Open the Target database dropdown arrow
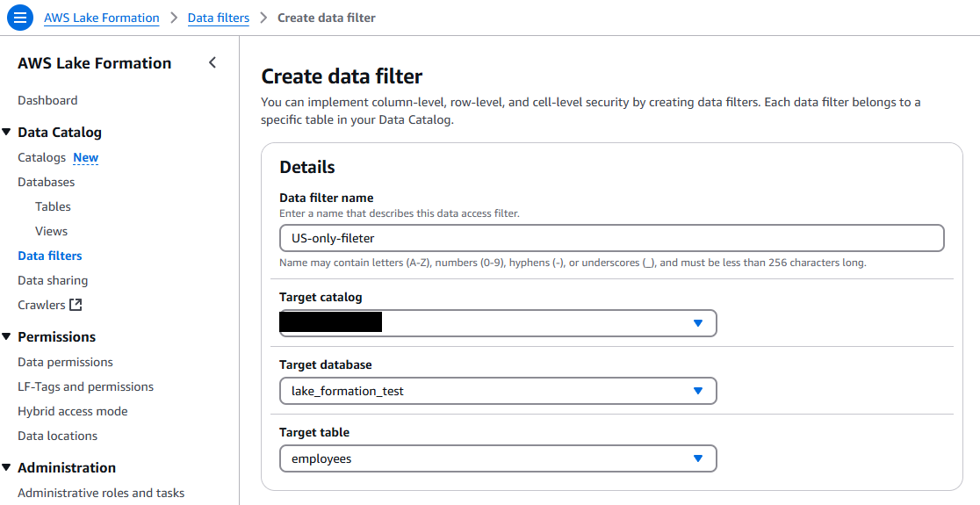Image resolution: width=980 pixels, height=505 pixels. [x=698, y=391]
